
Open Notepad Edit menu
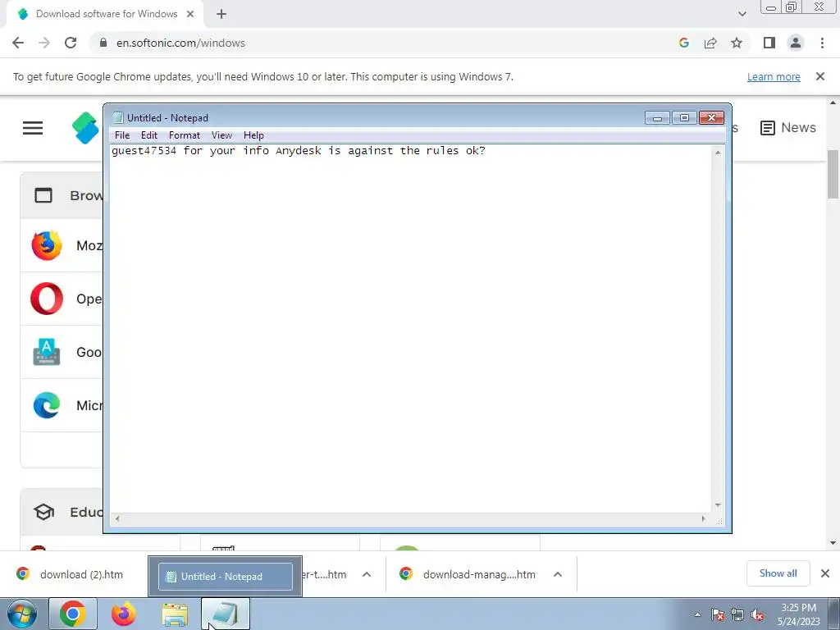coord(149,135)
